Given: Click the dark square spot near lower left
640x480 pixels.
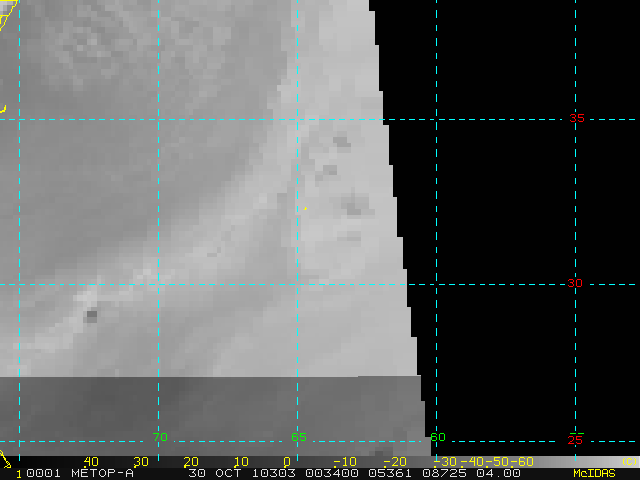Looking at the screenshot, I should click(x=92, y=316).
